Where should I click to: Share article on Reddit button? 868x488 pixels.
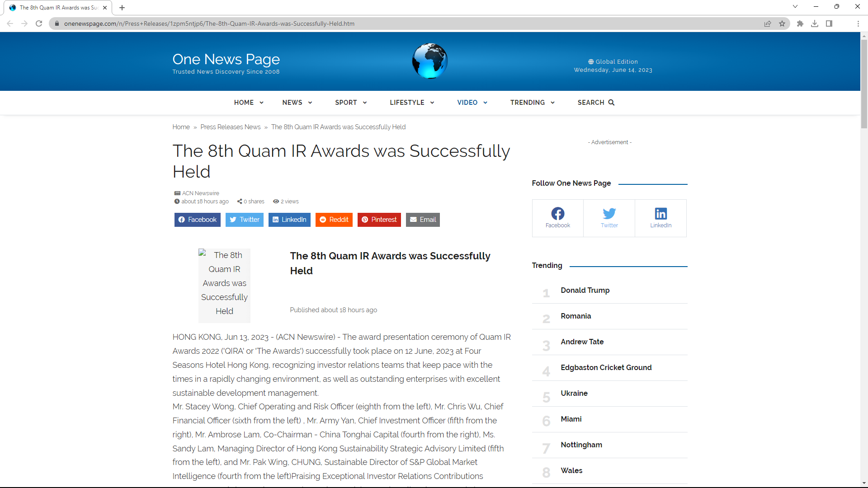coord(334,220)
